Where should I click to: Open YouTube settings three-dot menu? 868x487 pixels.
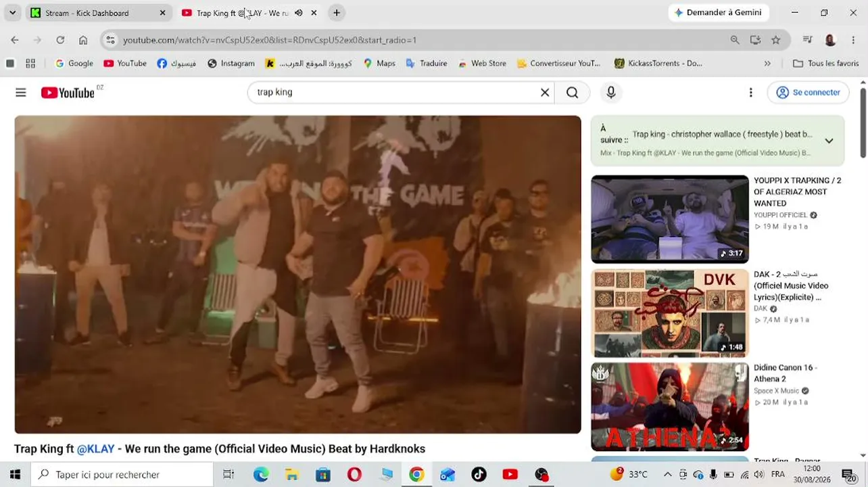pyautogui.click(x=750, y=93)
